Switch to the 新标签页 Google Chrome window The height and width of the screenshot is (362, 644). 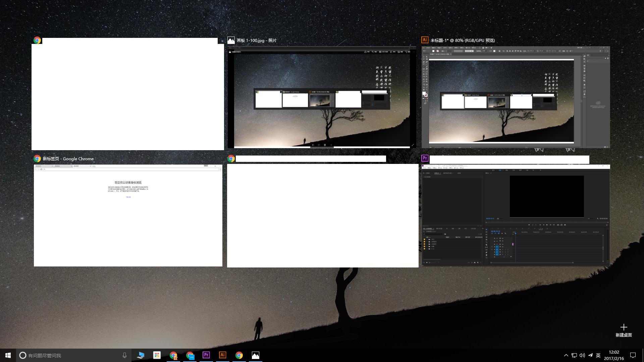tap(128, 215)
